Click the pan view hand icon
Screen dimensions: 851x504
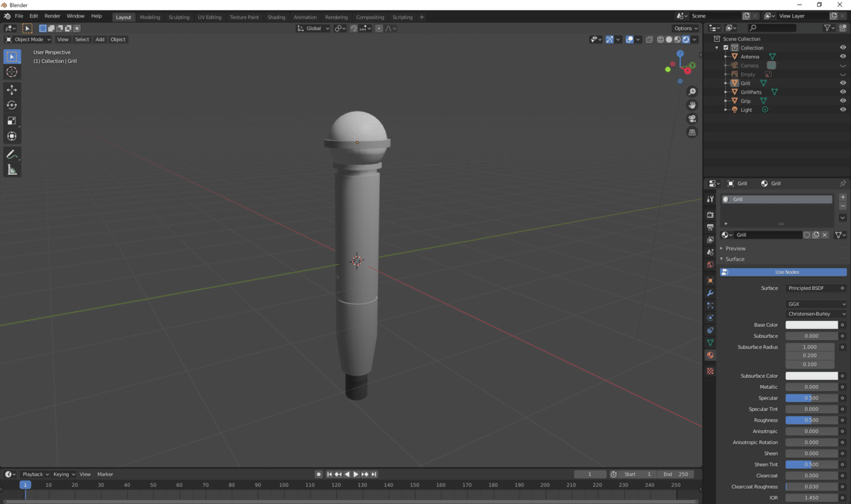(x=692, y=105)
